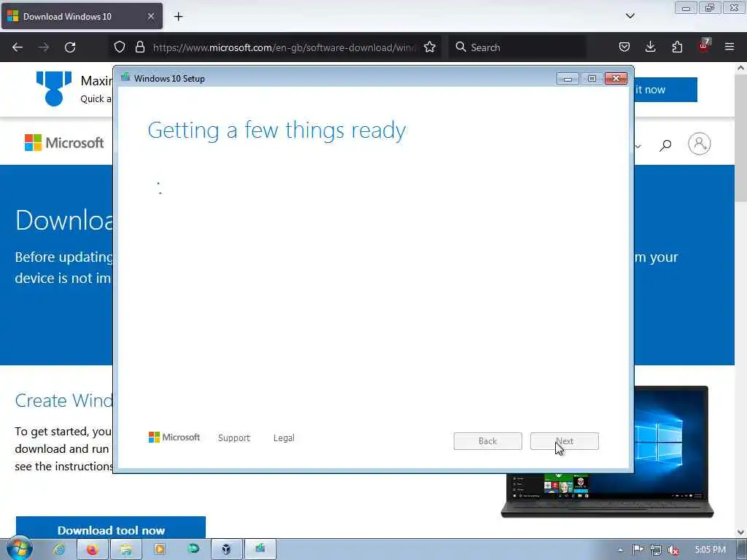Open the Firefox hamburger menu

(x=729, y=47)
